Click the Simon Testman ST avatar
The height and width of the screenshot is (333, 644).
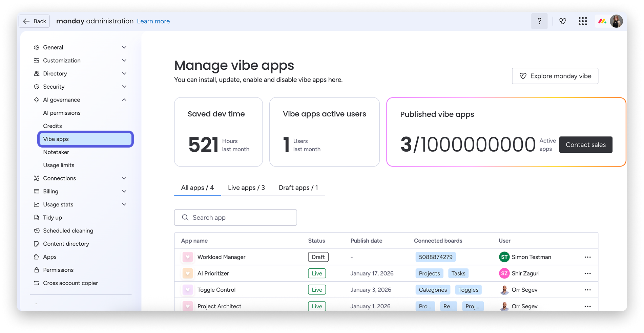pyautogui.click(x=504, y=257)
